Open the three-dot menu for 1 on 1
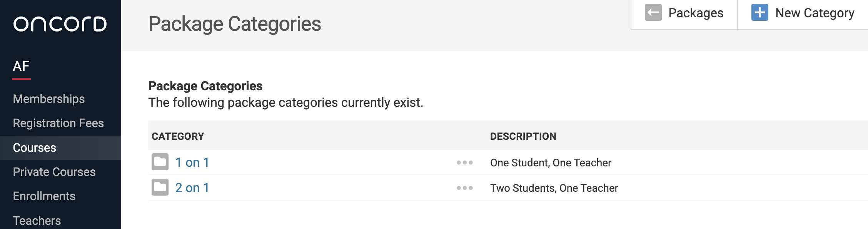Image resolution: width=868 pixels, height=229 pixels. coord(465,163)
